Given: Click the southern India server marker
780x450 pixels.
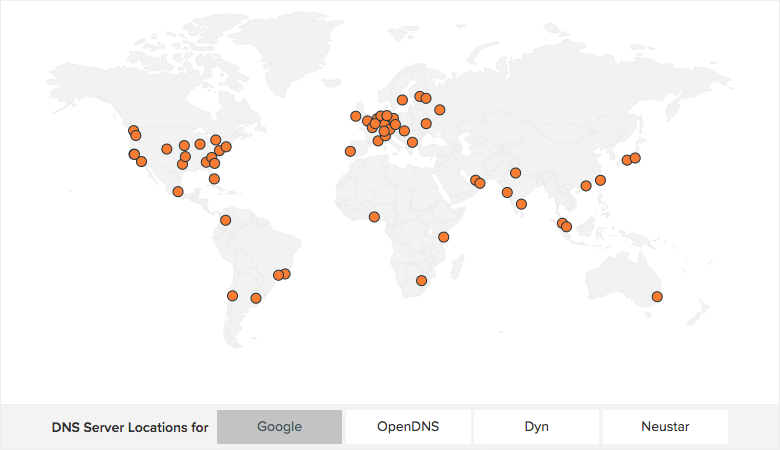Looking at the screenshot, I should [x=521, y=204].
